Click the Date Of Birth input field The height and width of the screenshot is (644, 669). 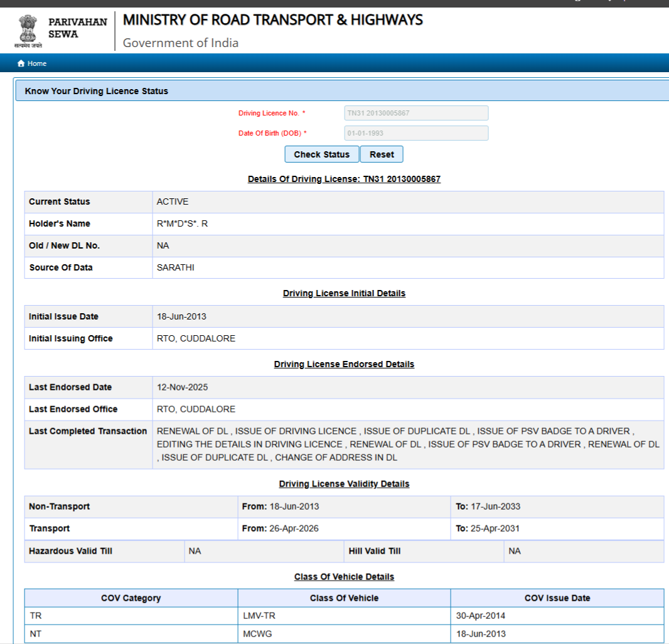[x=416, y=133]
